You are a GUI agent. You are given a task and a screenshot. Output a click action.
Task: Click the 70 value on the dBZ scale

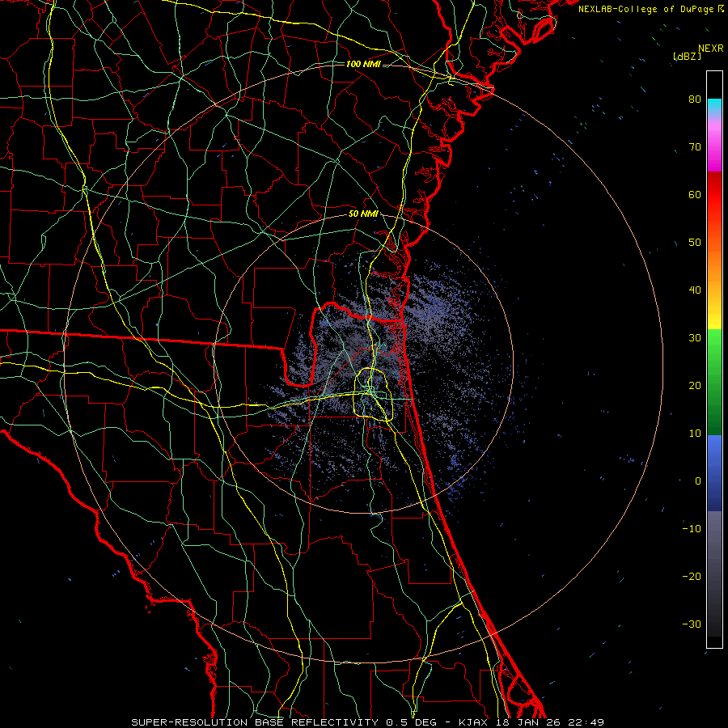coord(695,147)
